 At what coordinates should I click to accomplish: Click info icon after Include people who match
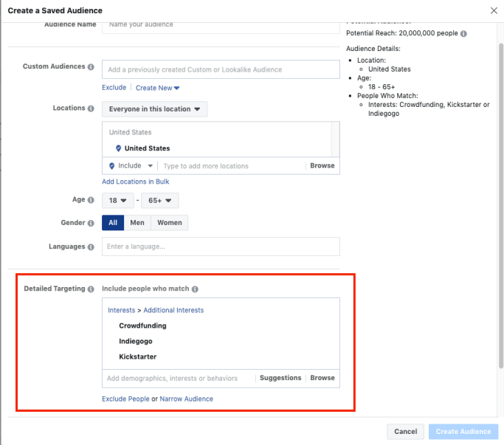(195, 289)
